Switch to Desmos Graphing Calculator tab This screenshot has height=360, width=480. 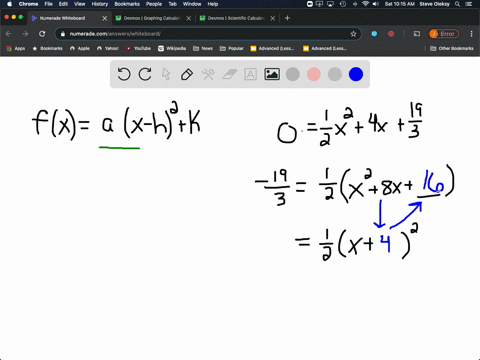click(x=152, y=18)
